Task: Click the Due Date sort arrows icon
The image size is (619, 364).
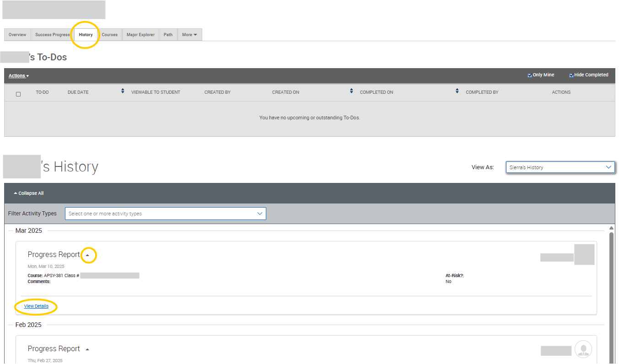Action: coord(123,91)
